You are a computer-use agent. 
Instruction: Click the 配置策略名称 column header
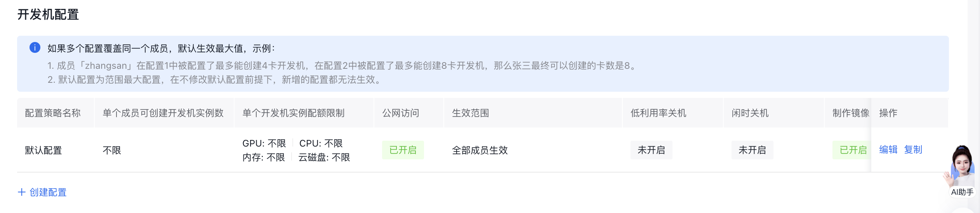coord(53,113)
